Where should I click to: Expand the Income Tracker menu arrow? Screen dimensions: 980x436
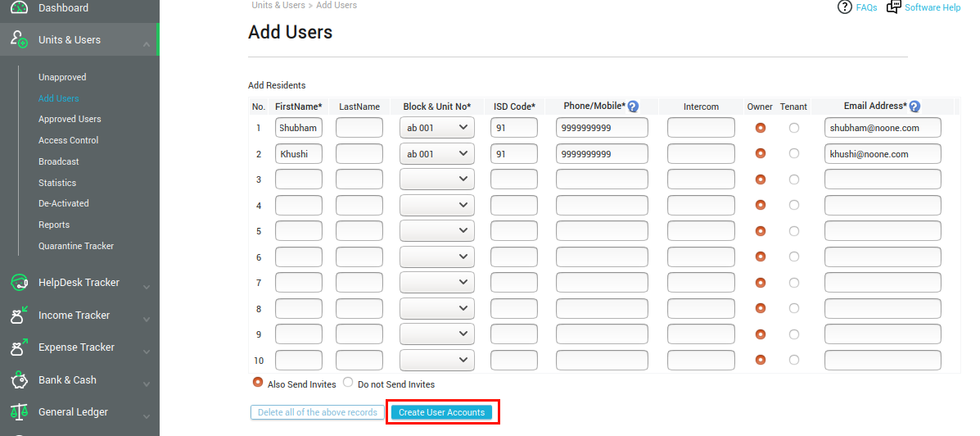tap(147, 319)
